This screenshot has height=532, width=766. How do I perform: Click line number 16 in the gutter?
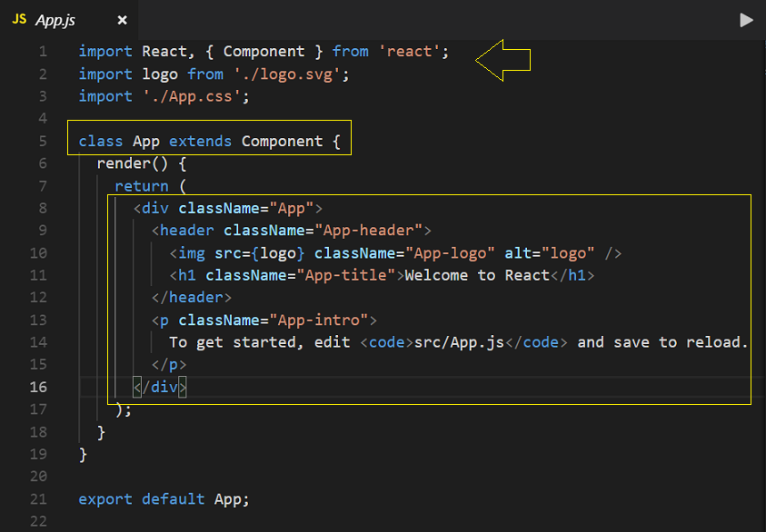point(38,388)
